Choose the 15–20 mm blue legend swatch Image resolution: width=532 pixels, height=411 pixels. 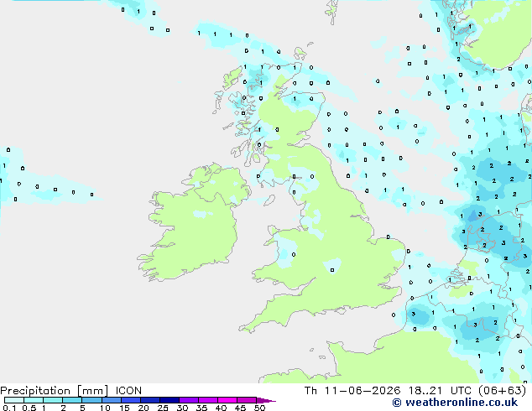[x=131, y=400]
